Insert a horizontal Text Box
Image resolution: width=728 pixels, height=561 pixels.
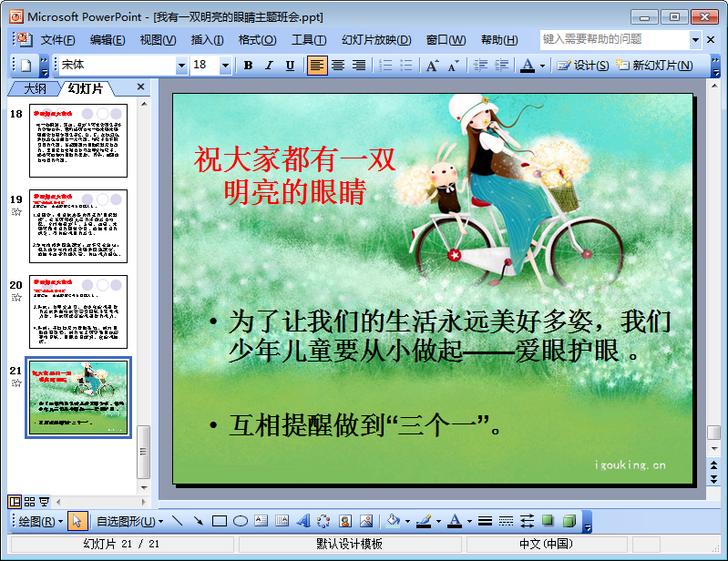261,521
